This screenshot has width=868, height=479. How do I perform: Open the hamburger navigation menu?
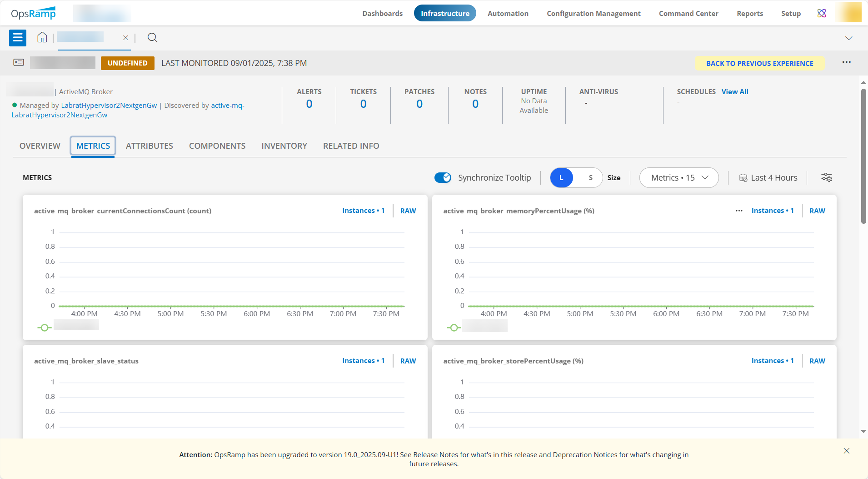(18, 38)
